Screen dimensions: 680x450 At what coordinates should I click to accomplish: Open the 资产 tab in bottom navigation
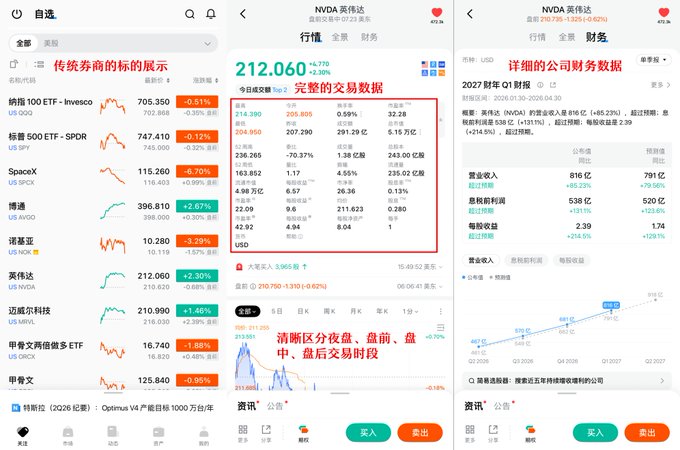pyautogui.click(x=158, y=435)
